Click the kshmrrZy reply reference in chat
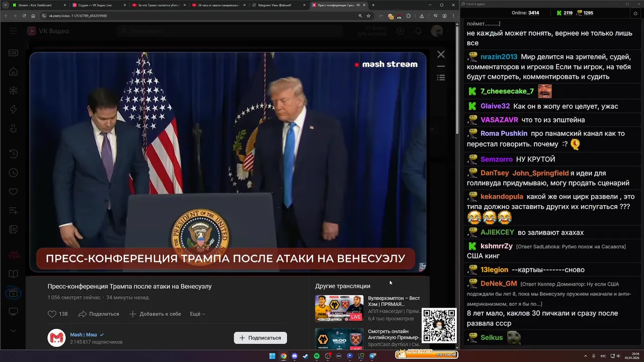Screen dimensions: 644x362 (x=571, y=246)
